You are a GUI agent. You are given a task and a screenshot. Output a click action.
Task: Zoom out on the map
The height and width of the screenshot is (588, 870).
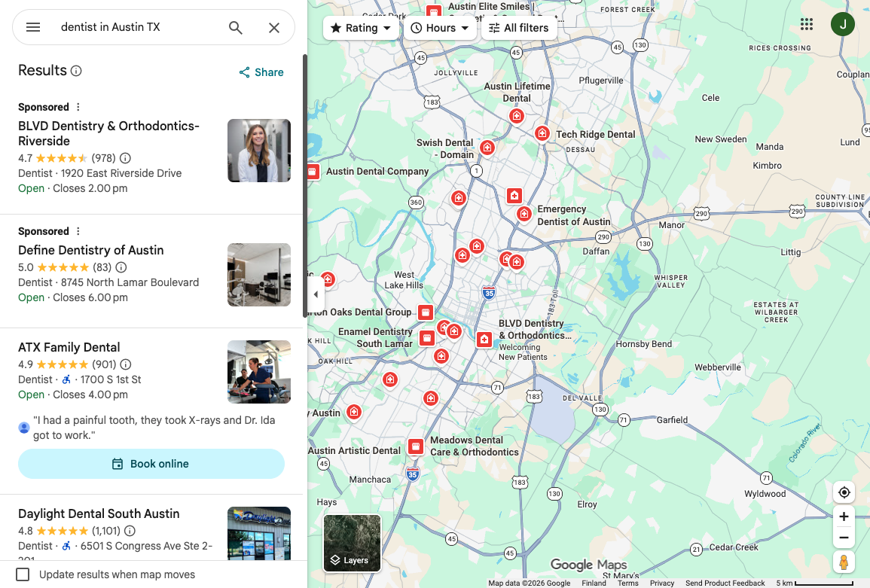844,538
